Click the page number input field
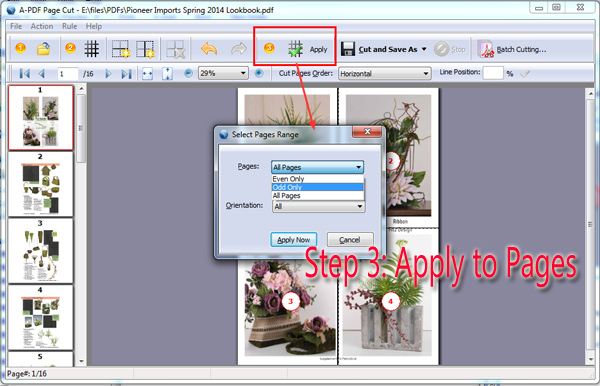 67,74
